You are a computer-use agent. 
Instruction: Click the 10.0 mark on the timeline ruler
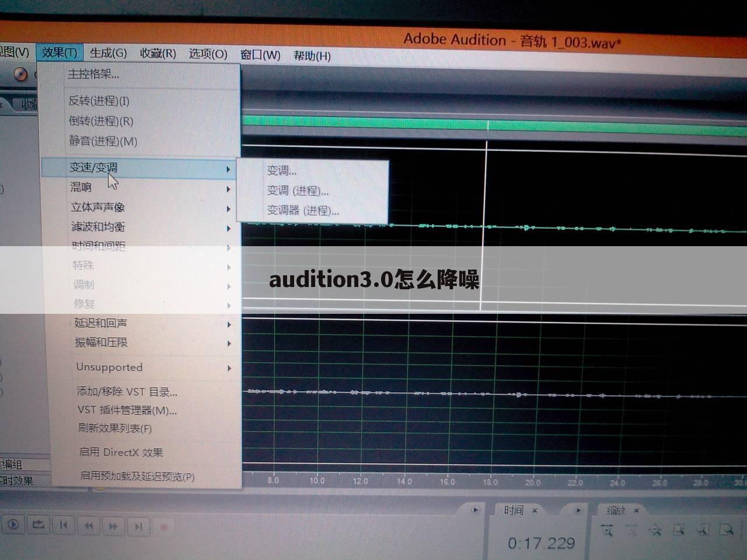coord(317,481)
